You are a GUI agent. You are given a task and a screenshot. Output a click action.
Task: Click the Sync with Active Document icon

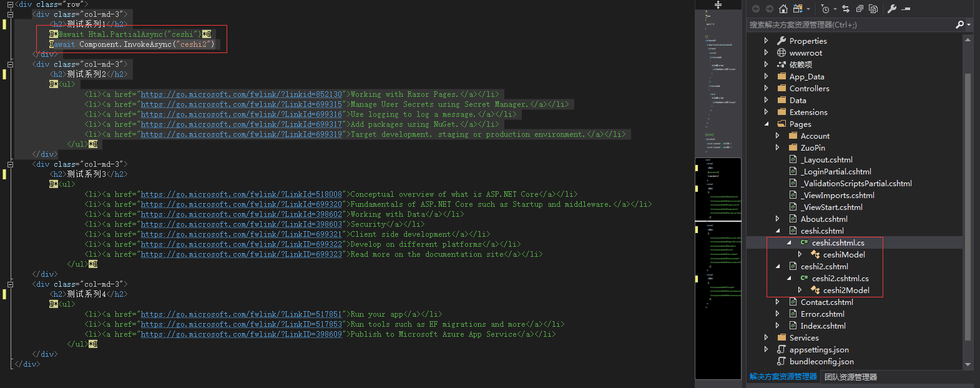(x=846, y=9)
